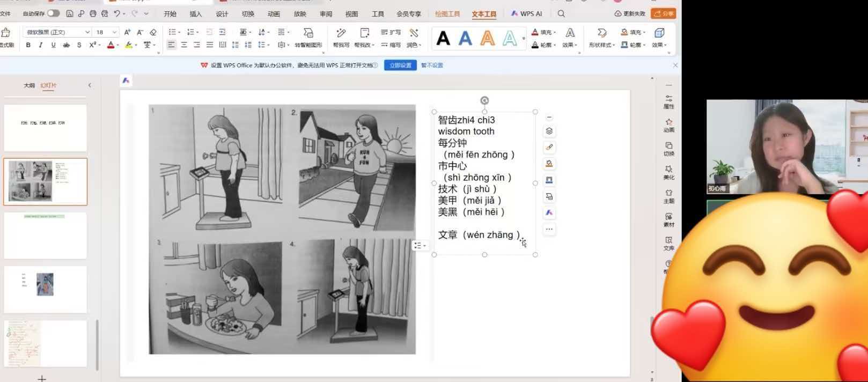Switch to the 绘图工具 tab
Image resolution: width=868 pixels, height=382 pixels.
point(447,14)
